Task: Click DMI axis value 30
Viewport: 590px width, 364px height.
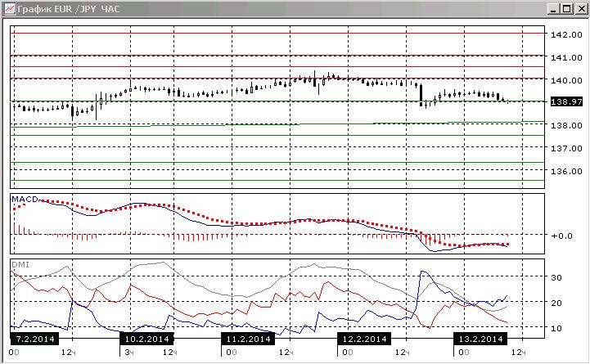Action: (x=556, y=277)
